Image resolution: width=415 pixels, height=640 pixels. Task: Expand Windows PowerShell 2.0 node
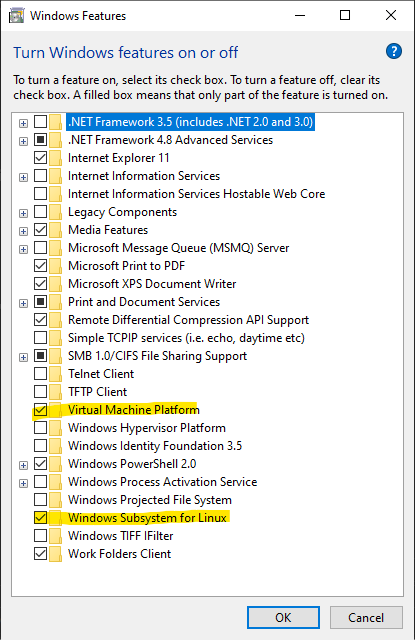point(24,465)
